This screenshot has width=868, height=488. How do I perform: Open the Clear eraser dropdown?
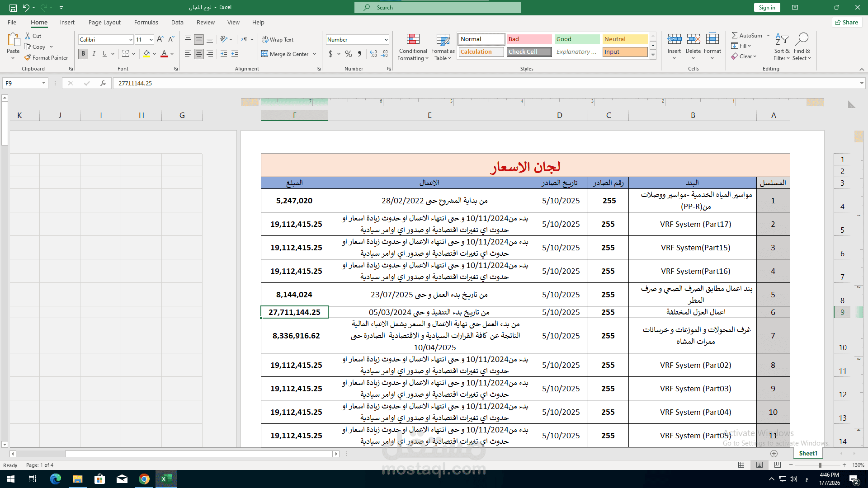tap(744, 56)
